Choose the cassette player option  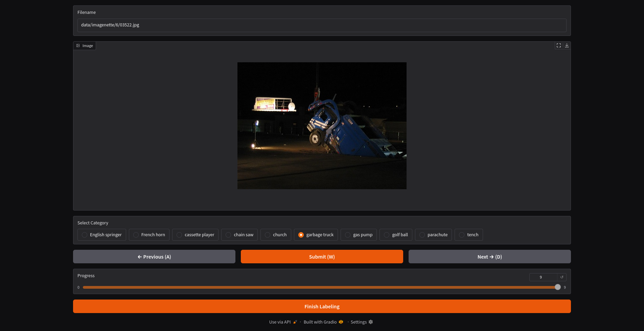(195, 235)
